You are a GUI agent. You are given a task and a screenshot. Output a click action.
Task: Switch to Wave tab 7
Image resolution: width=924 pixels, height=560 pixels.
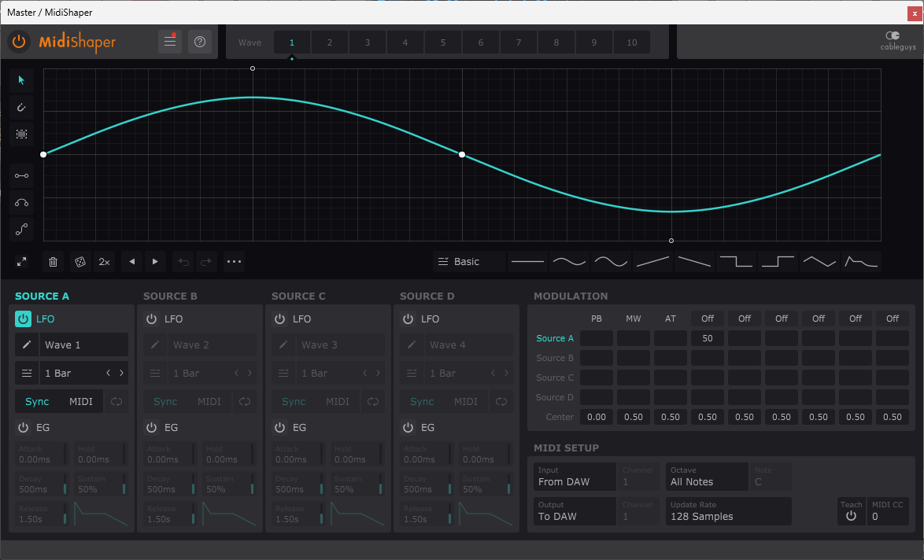tap(519, 42)
